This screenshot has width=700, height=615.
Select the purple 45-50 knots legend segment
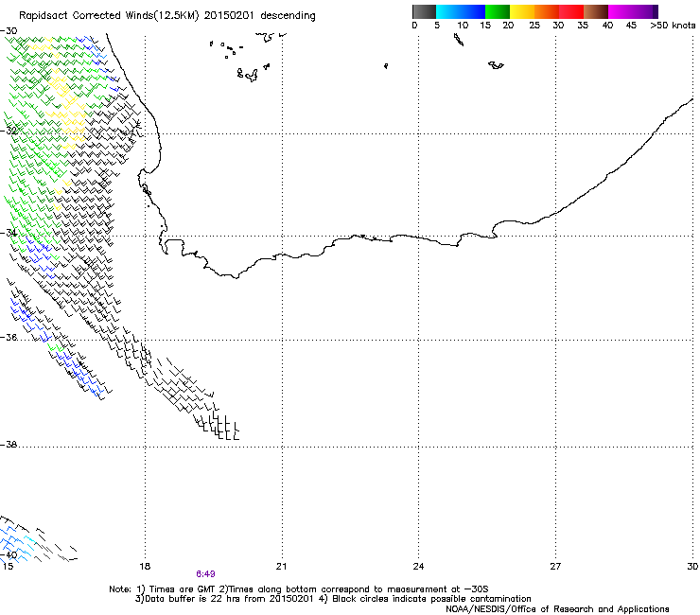pos(645,11)
